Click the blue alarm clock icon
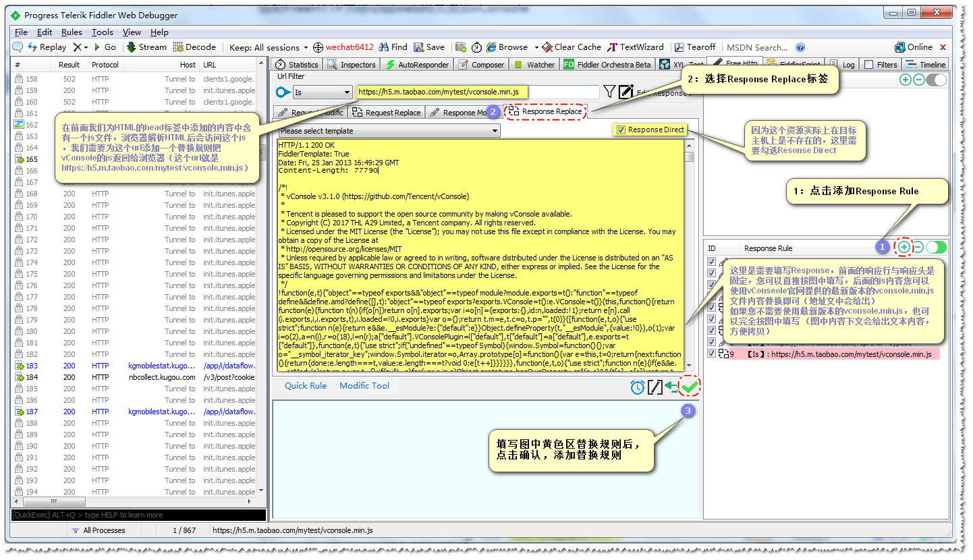973x560 pixels. point(638,387)
